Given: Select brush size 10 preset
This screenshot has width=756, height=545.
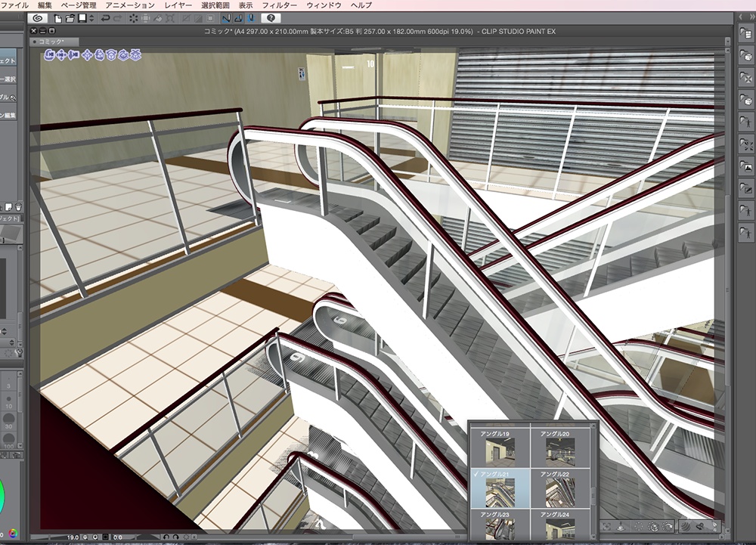Looking at the screenshot, I should pos(8,401).
